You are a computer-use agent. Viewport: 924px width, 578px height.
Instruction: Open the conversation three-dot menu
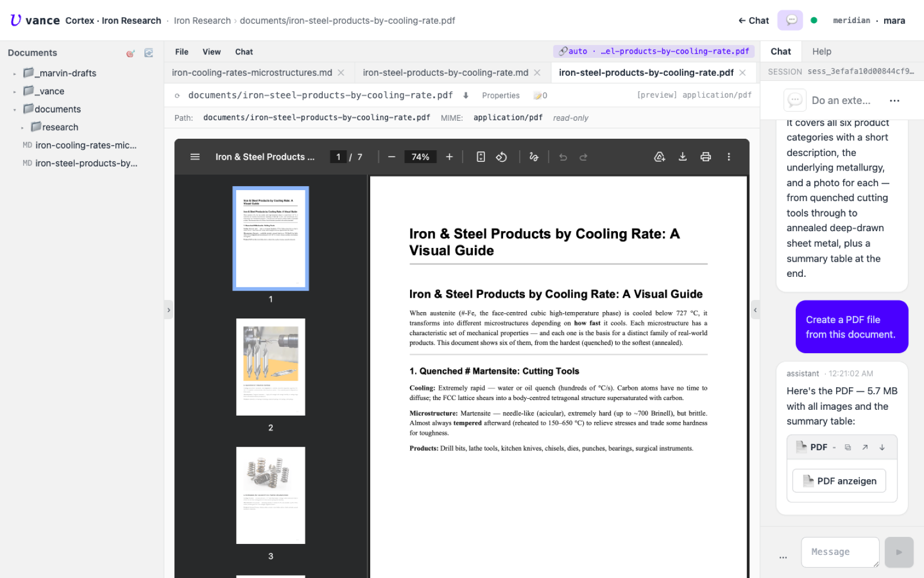(895, 101)
